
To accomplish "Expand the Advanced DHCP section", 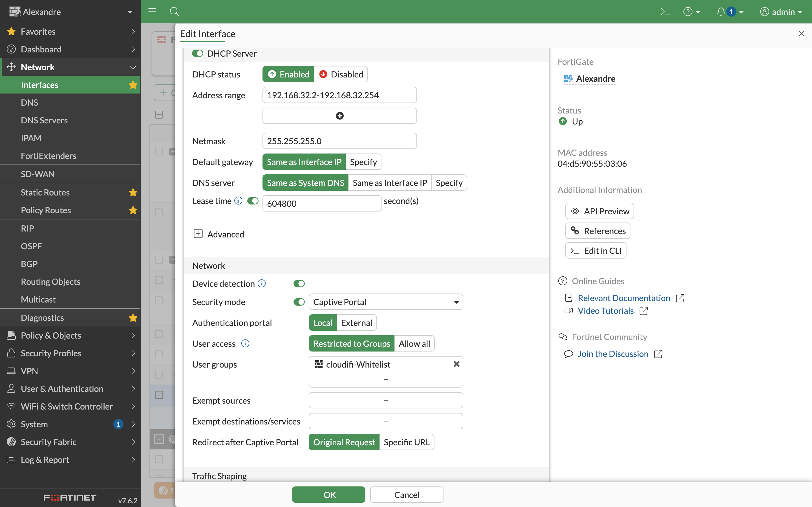I will click(198, 234).
